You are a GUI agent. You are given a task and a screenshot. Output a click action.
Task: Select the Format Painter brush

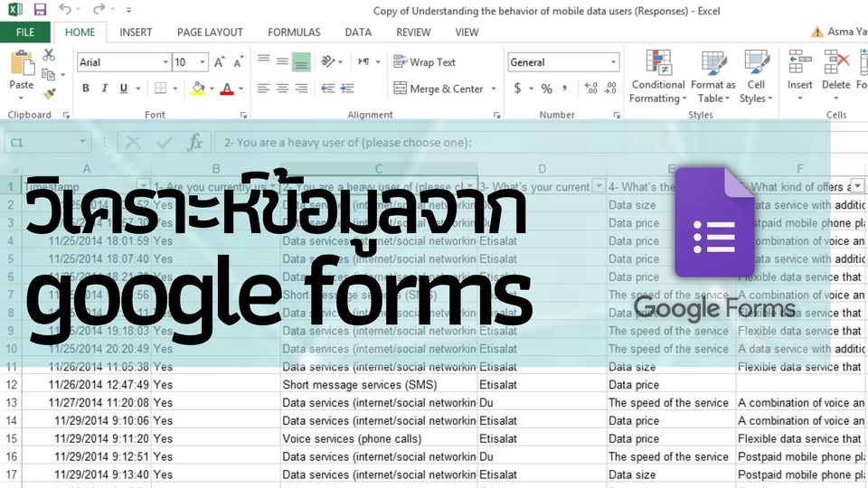coord(49,94)
